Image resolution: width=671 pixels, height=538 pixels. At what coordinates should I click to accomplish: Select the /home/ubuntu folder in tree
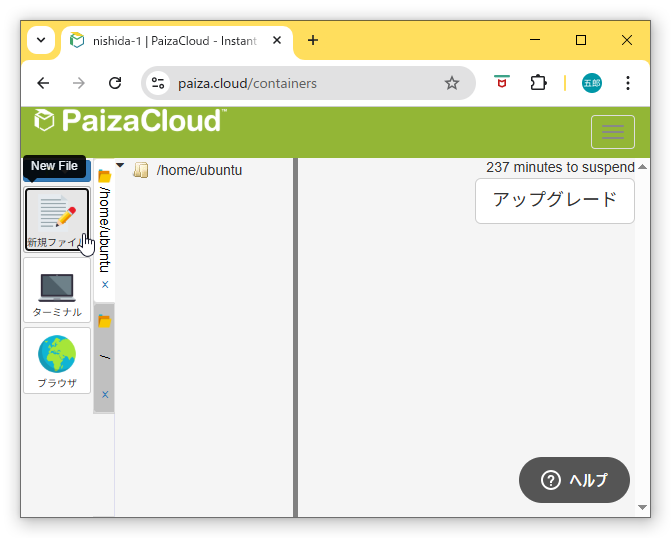tap(199, 170)
